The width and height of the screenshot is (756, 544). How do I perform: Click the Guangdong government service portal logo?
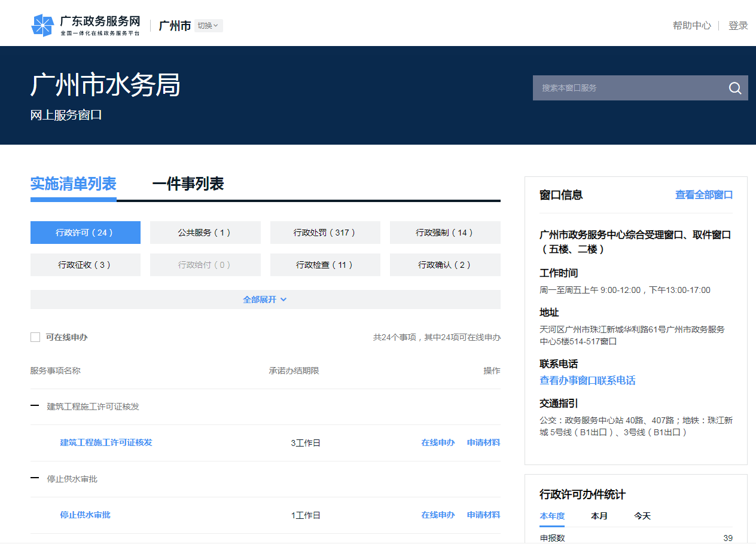(x=86, y=25)
